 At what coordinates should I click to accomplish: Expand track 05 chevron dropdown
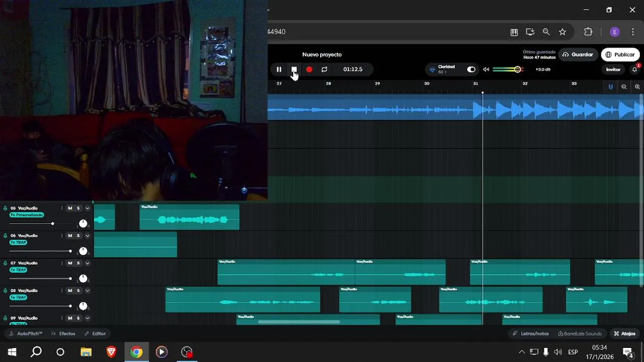87,208
